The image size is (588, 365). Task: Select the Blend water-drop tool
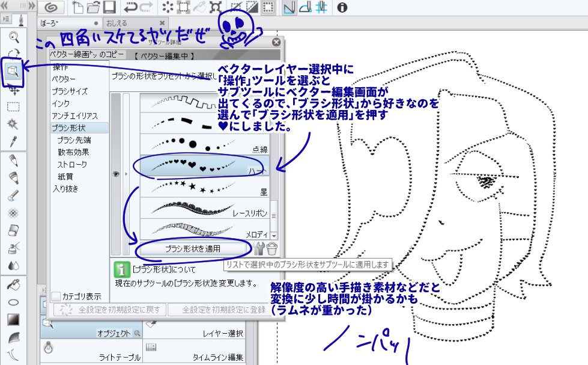(x=13, y=265)
